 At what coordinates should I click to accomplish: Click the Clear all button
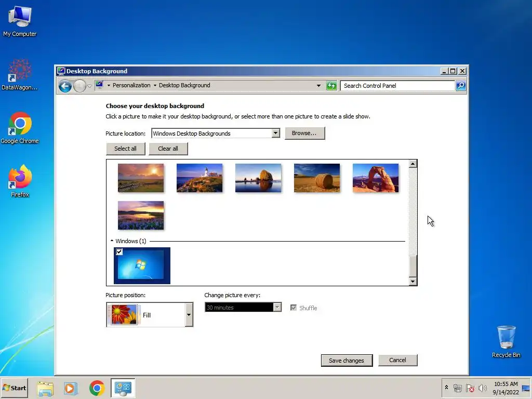coord(168,149)
